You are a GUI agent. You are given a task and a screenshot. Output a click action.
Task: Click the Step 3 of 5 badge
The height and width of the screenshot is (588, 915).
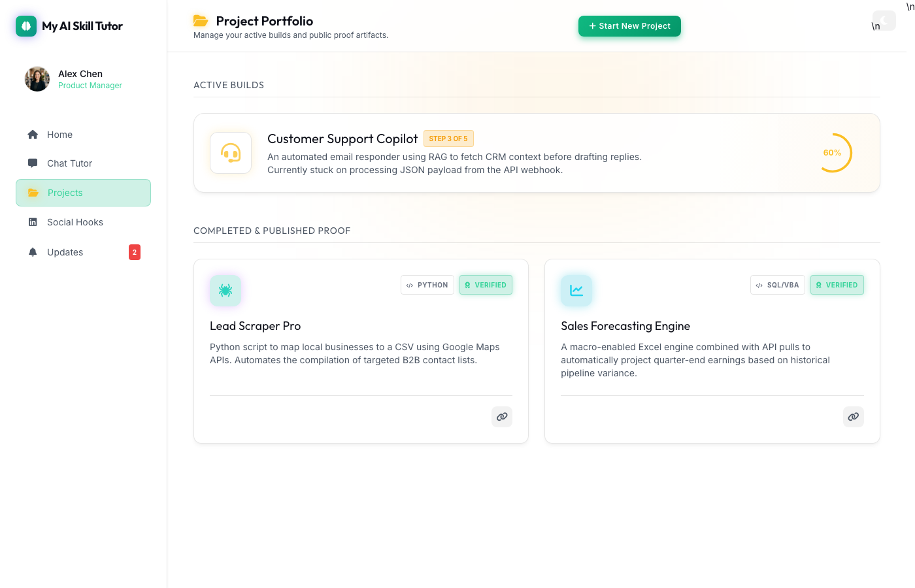coord(448,139)
